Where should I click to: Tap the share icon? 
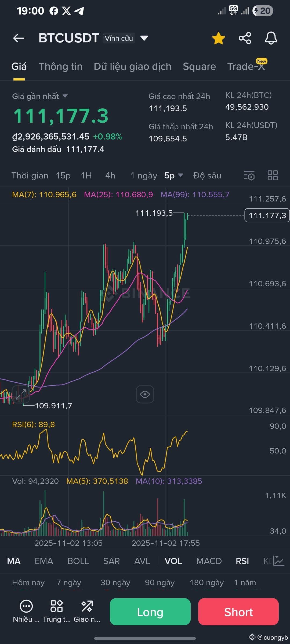pyautogui.click(x=245, y=38)
